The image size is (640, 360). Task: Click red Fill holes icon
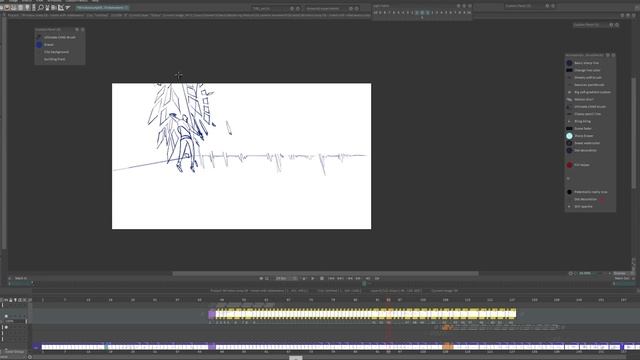[x=569, y=165]
